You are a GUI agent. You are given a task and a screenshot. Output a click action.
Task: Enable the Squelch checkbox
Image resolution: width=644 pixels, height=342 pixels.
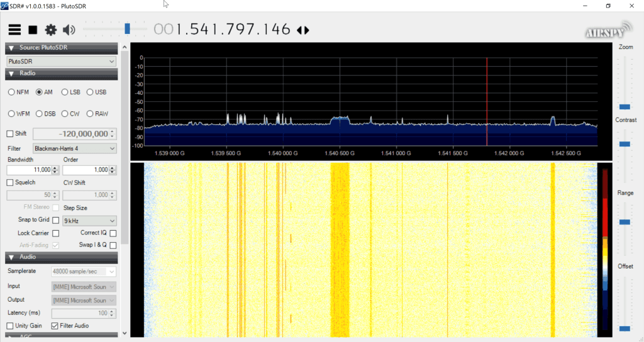tap(9, 182)
